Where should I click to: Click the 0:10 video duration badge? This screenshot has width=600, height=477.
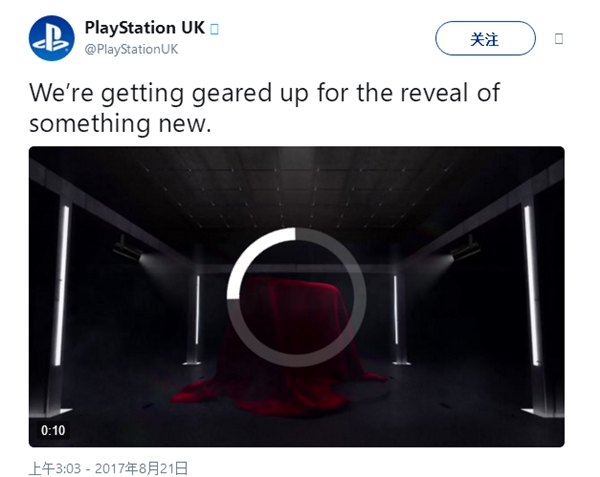[53, 430]
